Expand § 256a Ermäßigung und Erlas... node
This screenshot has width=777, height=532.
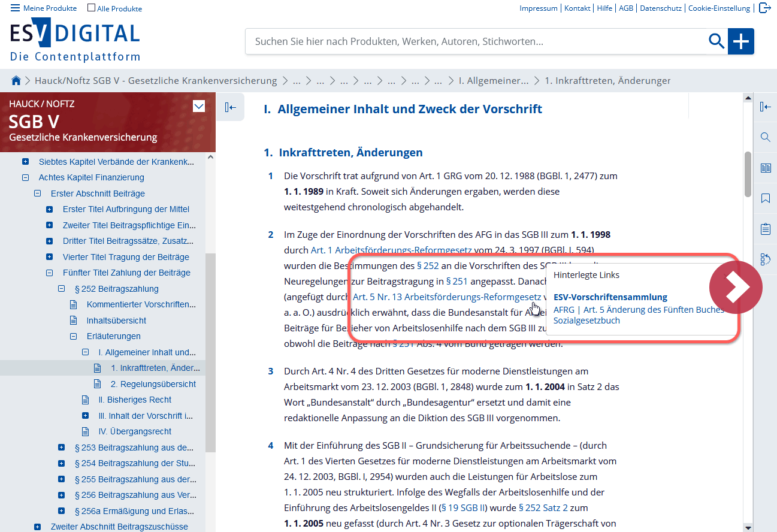pos(61,511)
